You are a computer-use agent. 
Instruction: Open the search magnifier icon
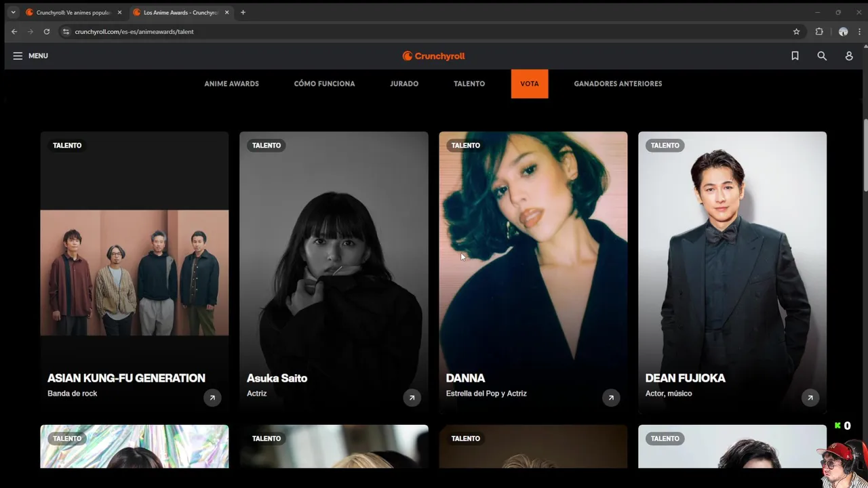pyautogui.click(x=822, y=56)
